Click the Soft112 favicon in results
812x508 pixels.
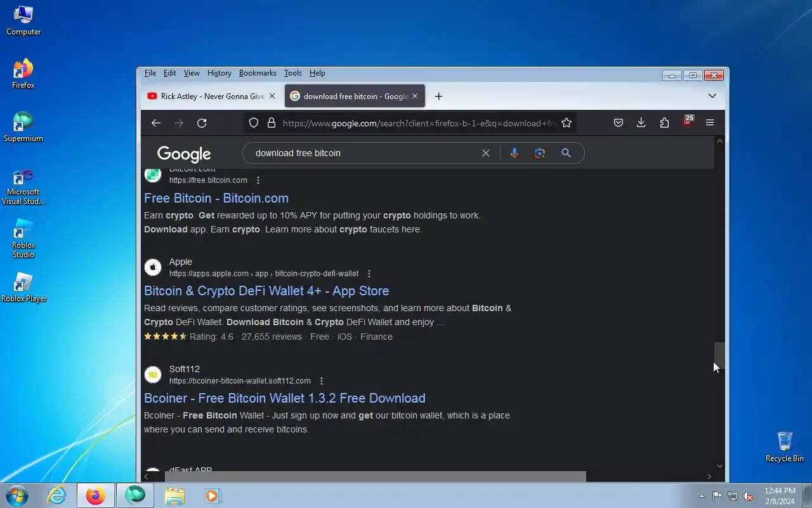(x=153, y=375)
